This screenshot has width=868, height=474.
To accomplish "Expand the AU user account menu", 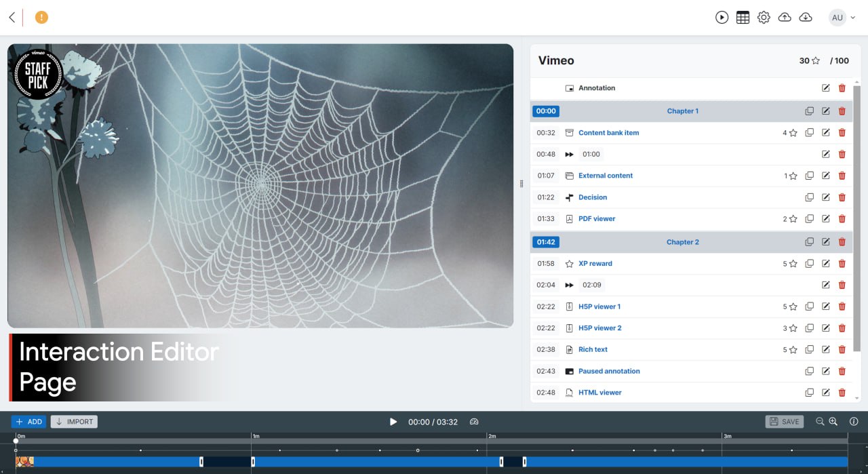I will coord(842,18).
